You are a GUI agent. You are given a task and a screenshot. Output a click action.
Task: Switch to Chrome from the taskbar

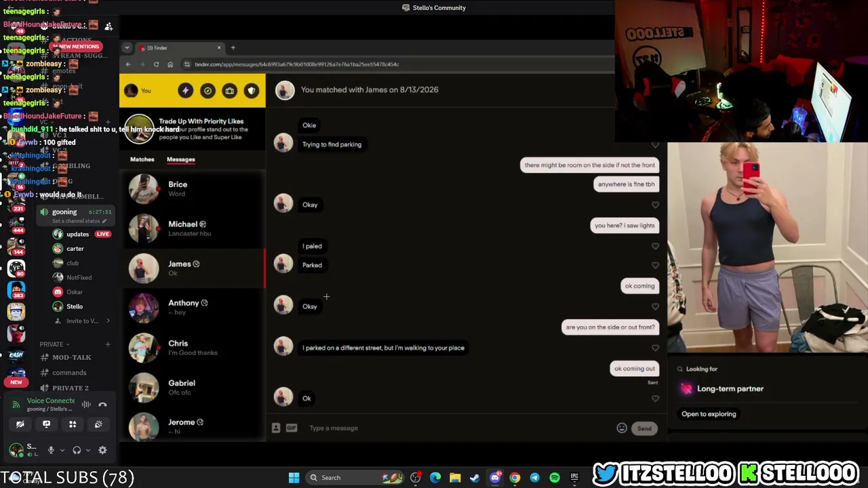(515, 478)
